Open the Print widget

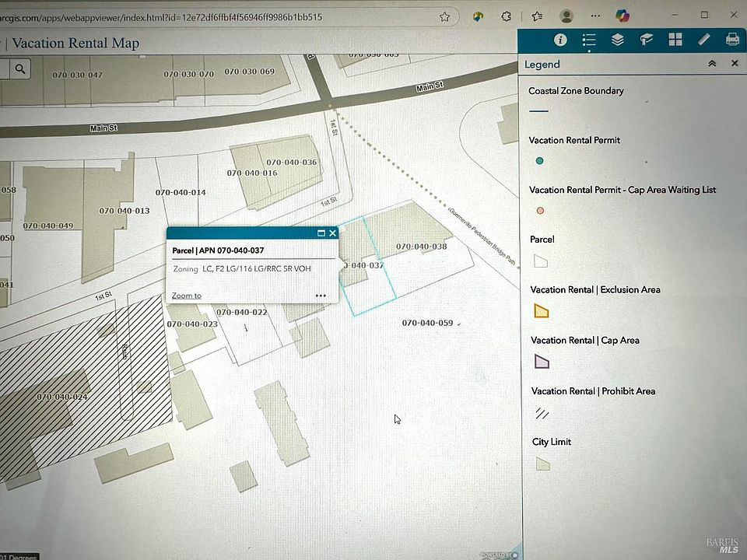[x=731, y=40]
